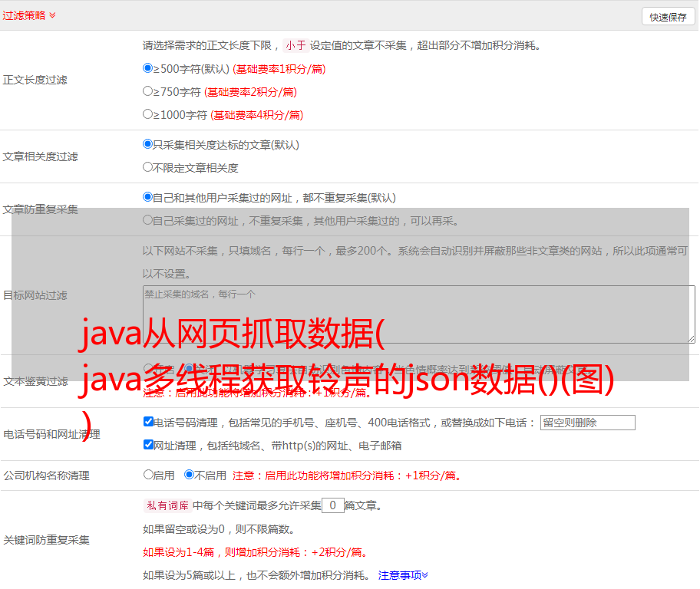
Task: Focus the 禁止采集的域名 text area
Action: tap(419, 314)
